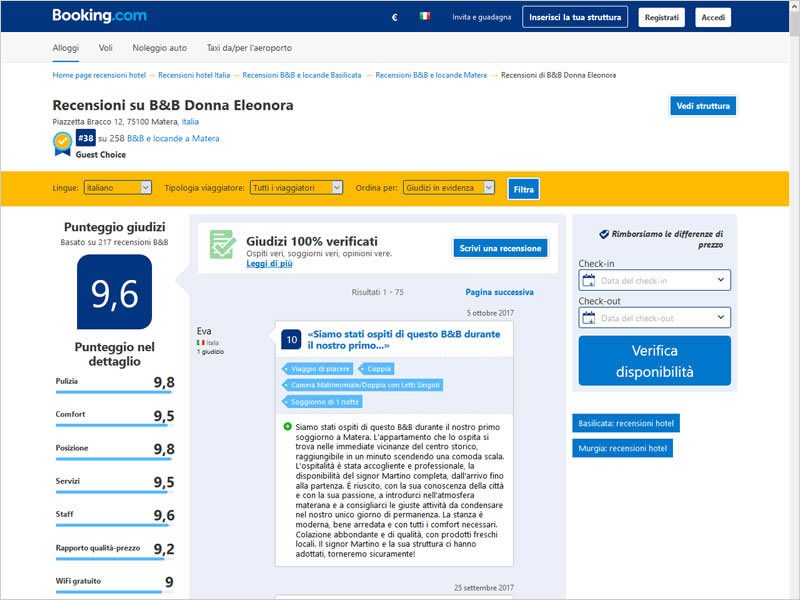The image size is (800, 600).
Task: Open the Taxi da/per l'aeroporto tab
Action: (x=249, y=48)
